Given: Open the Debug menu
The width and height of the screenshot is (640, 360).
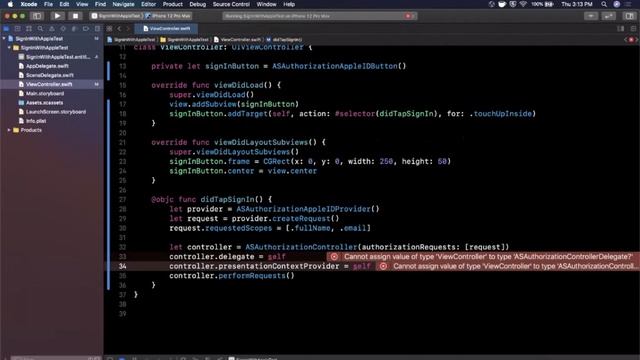Looking at the screenshot, I should click(198, 4).
